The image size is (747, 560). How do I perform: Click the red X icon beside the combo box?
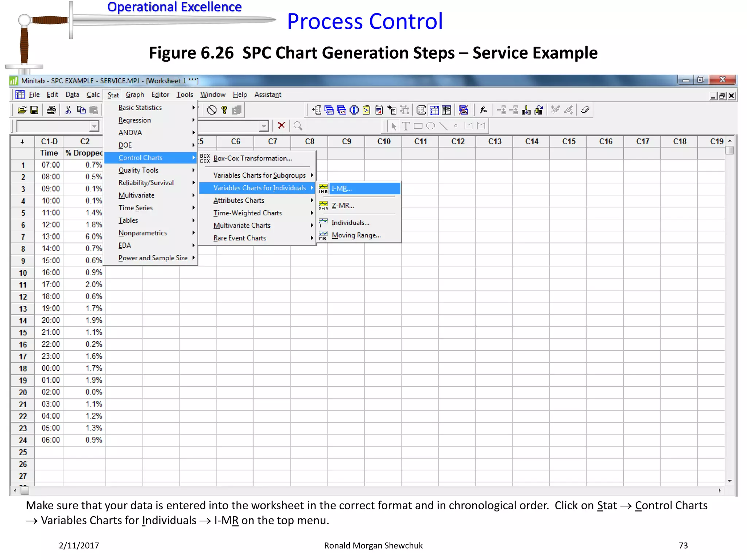point(281,126)
